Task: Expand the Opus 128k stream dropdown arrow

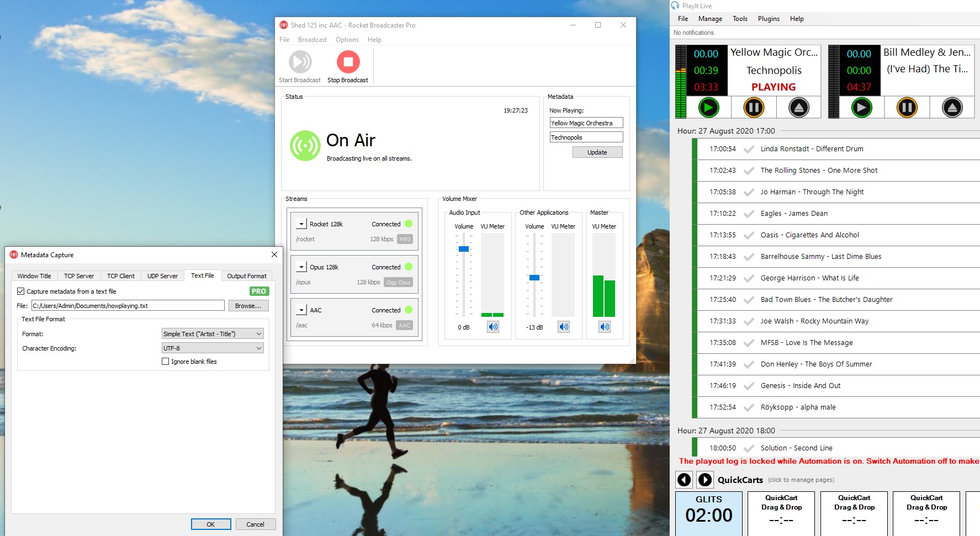Action: [301, 267]
